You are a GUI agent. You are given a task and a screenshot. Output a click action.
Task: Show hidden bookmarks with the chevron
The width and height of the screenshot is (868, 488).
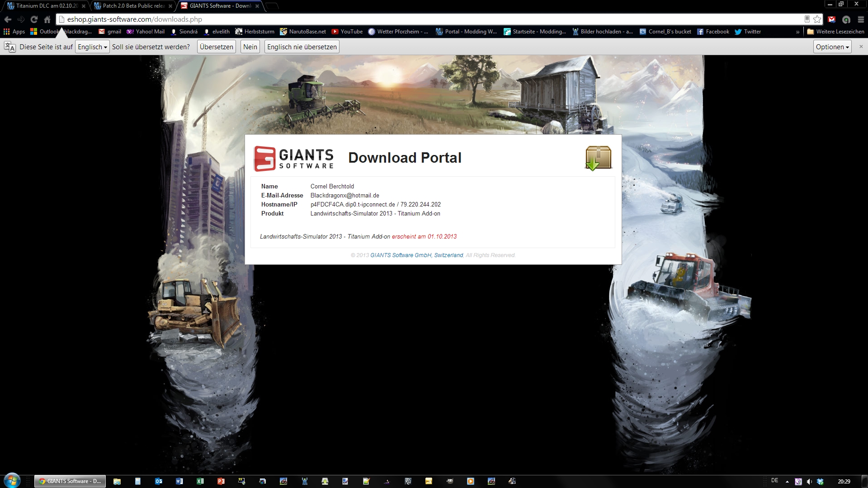797,32
